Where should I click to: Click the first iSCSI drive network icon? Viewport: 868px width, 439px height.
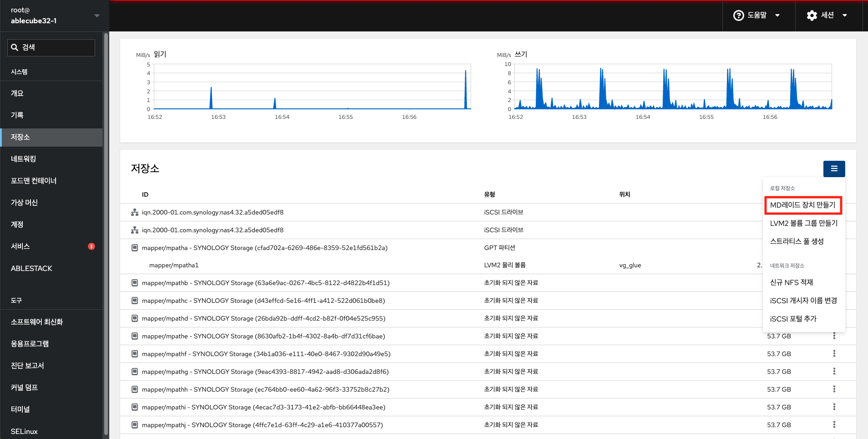[x=135, y=212]
